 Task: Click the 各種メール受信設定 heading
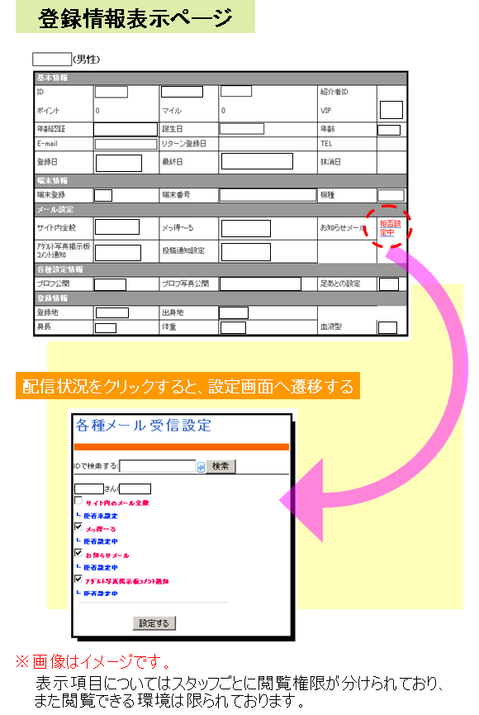143,425
